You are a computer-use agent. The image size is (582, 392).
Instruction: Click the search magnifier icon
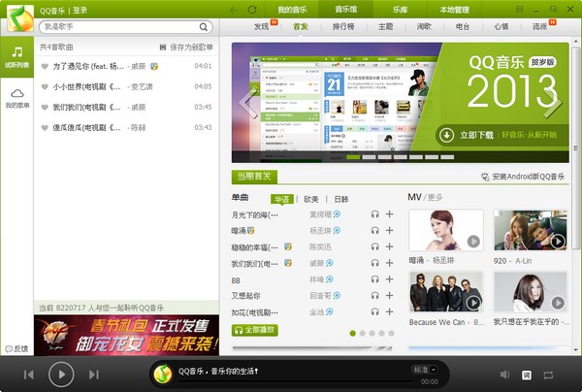(x=204, y=27)
